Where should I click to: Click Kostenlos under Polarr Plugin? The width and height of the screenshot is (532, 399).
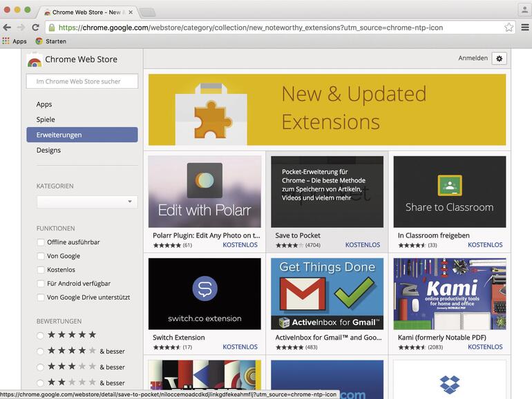click(240, 245)
